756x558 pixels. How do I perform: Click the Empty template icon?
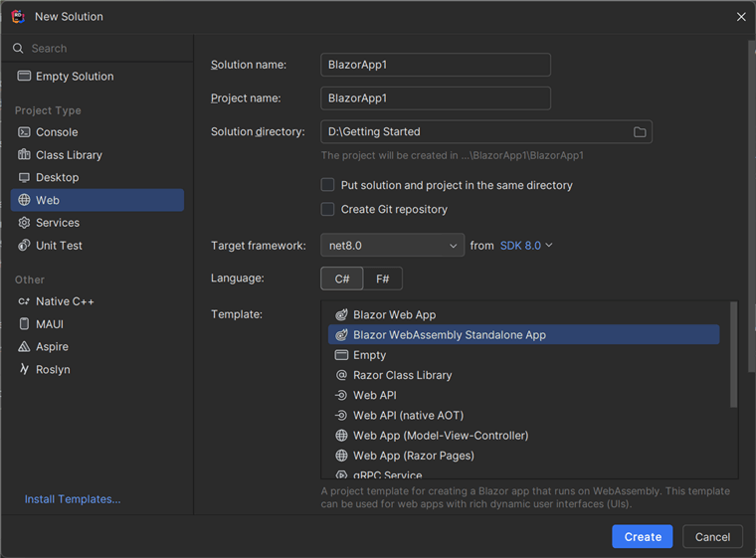pos(341,355)
